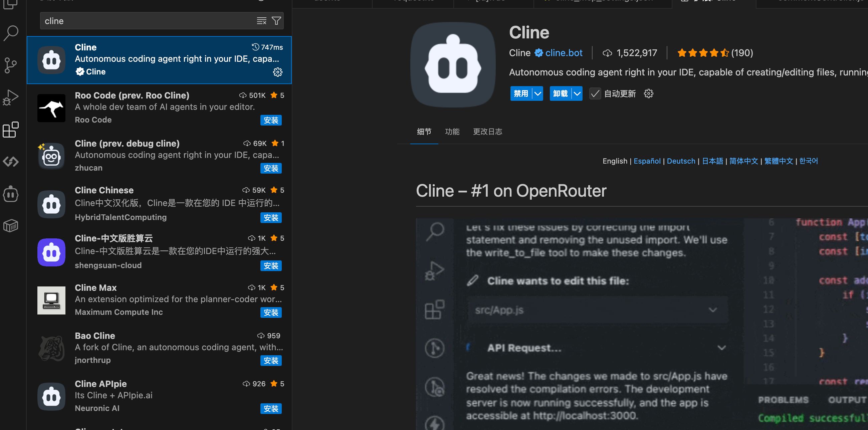Select the Roo Code (prev. Roo Cline) title
This screenshot has width=868, height=430.
pos(132,95)
